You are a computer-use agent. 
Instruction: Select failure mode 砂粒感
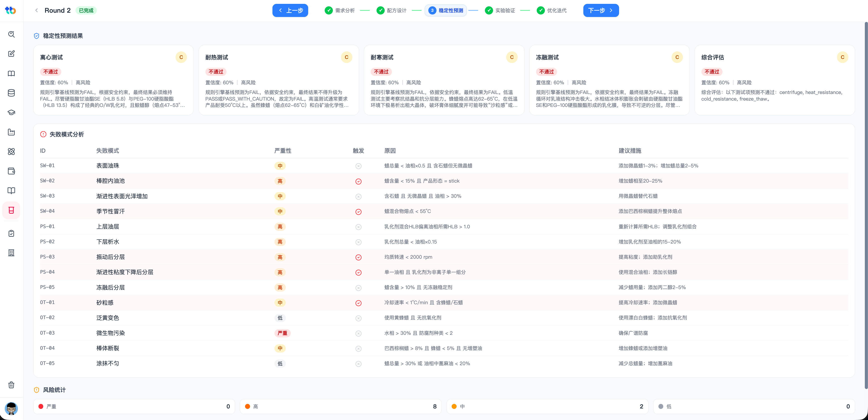(105, 303)
